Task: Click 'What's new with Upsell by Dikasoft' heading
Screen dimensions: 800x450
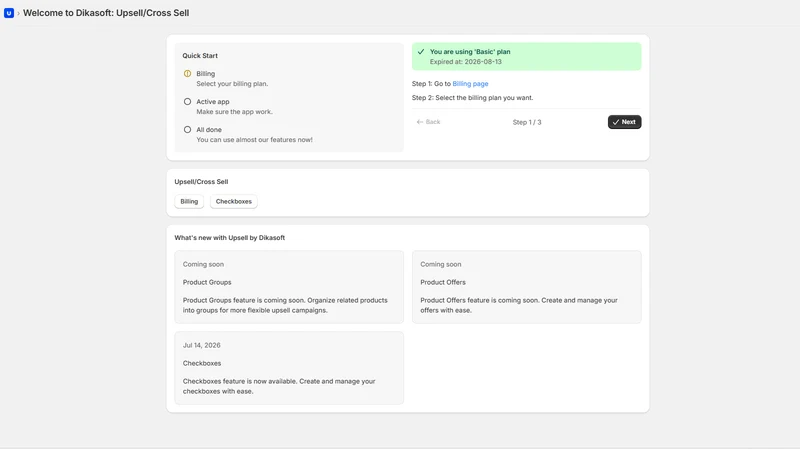Action: coord(230,238)
